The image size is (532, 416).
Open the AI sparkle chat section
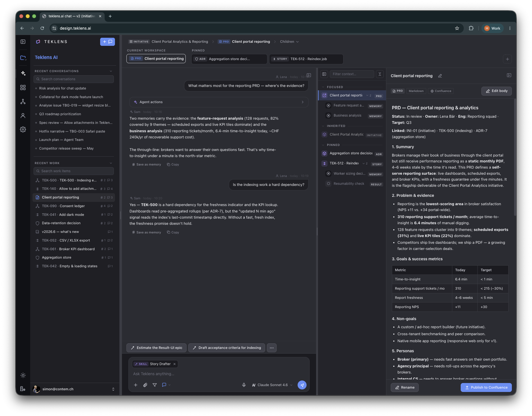tap(23, 73)
